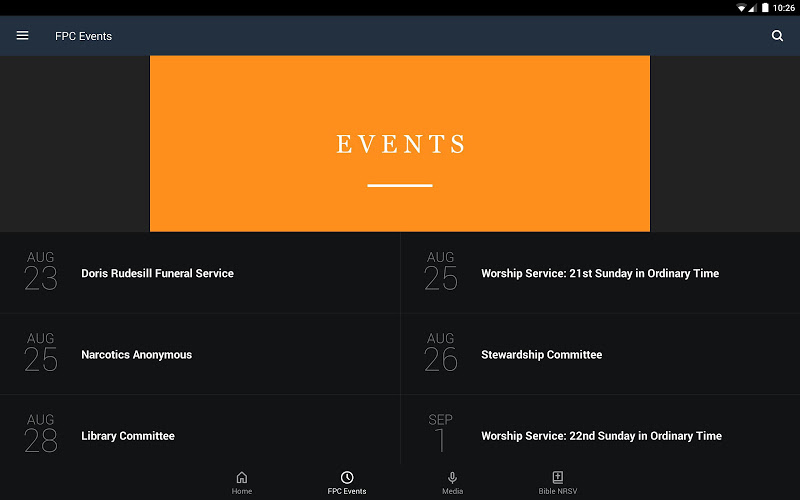The height and width of the screenshot is (500, 800).
Task: Select the AUG 26 date label
Action: (x=441, y=353)
